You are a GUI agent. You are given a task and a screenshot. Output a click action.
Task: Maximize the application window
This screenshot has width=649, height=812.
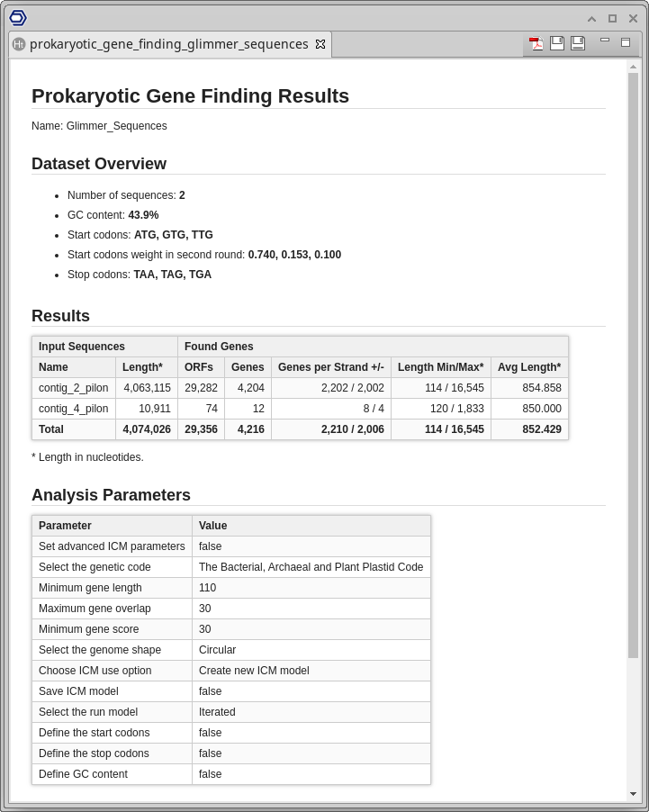pos(612,18)
